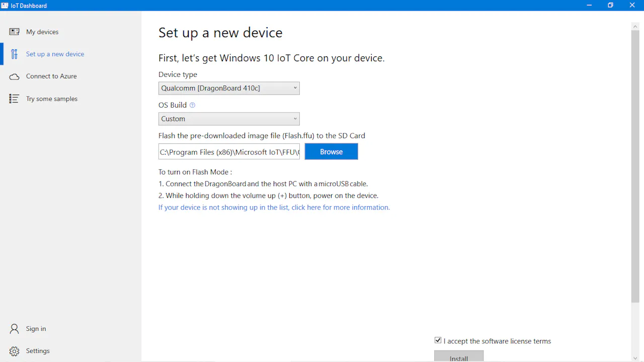Click the Flash.ffu file path field
This screenshot has width=644, height=362.
point(229,152)
